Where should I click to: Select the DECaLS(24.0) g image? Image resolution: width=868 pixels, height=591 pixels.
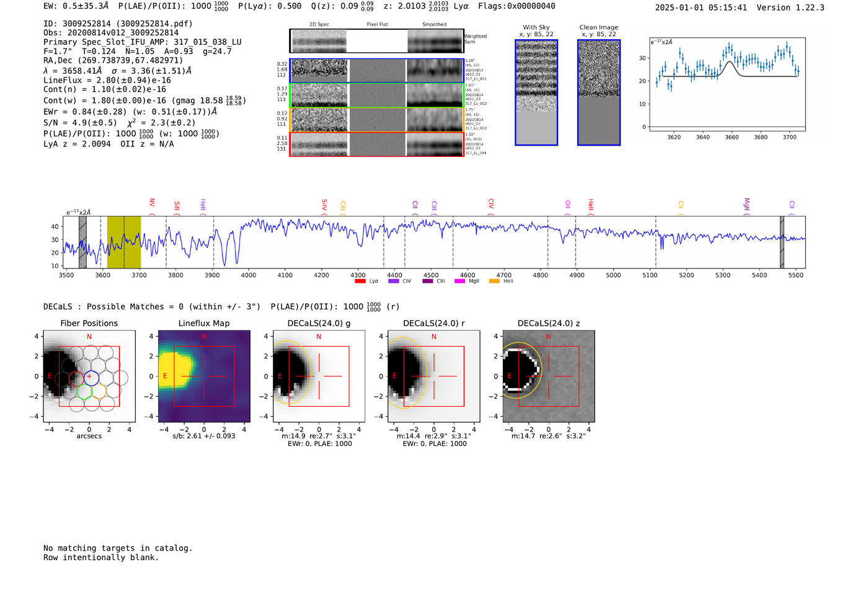point(319,376)
